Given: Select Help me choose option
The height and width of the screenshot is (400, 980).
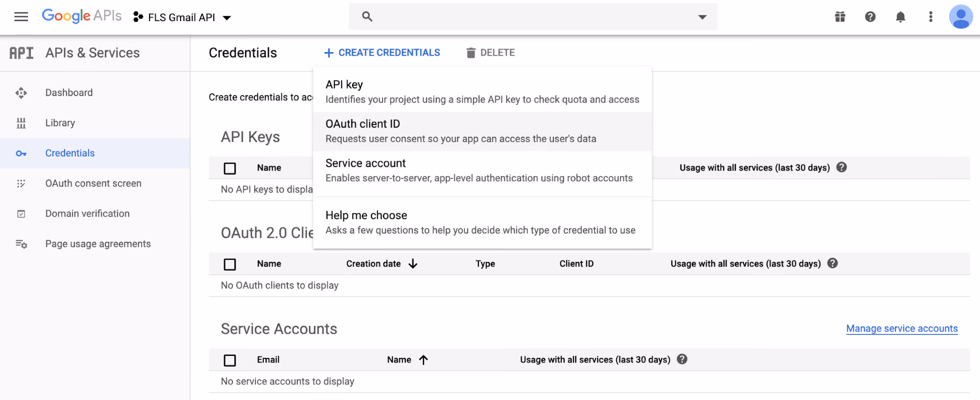Looking at the screenshot, I should pos(482,223).
